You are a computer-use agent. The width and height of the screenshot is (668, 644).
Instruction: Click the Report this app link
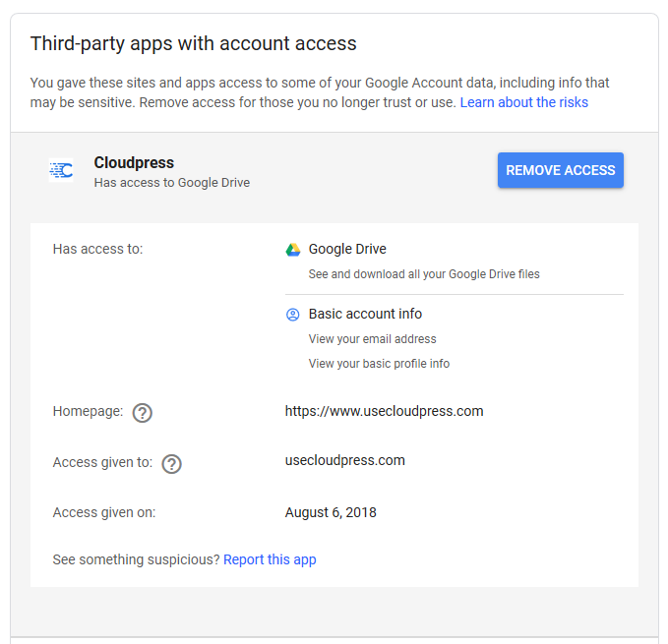[270, 559]
